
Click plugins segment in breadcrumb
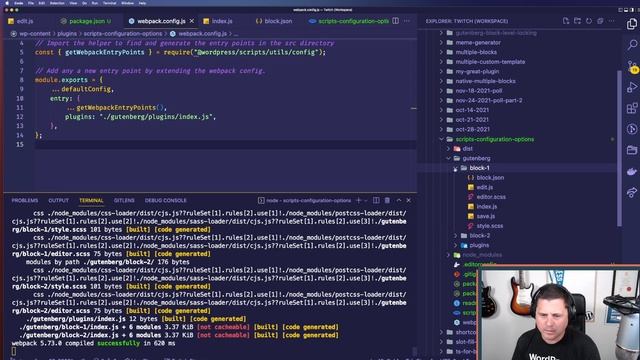click(67, 34)
